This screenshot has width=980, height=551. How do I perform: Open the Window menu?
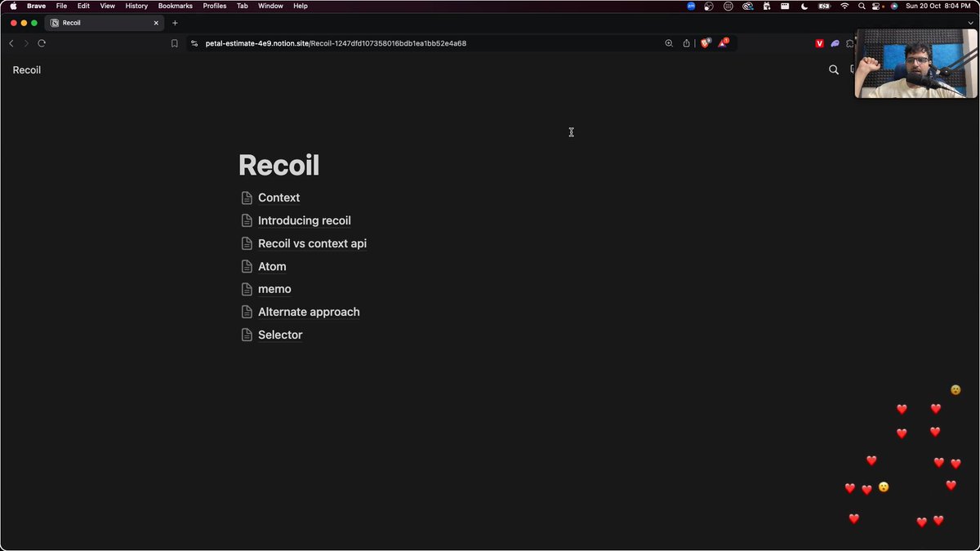click(x=270, y=6)
